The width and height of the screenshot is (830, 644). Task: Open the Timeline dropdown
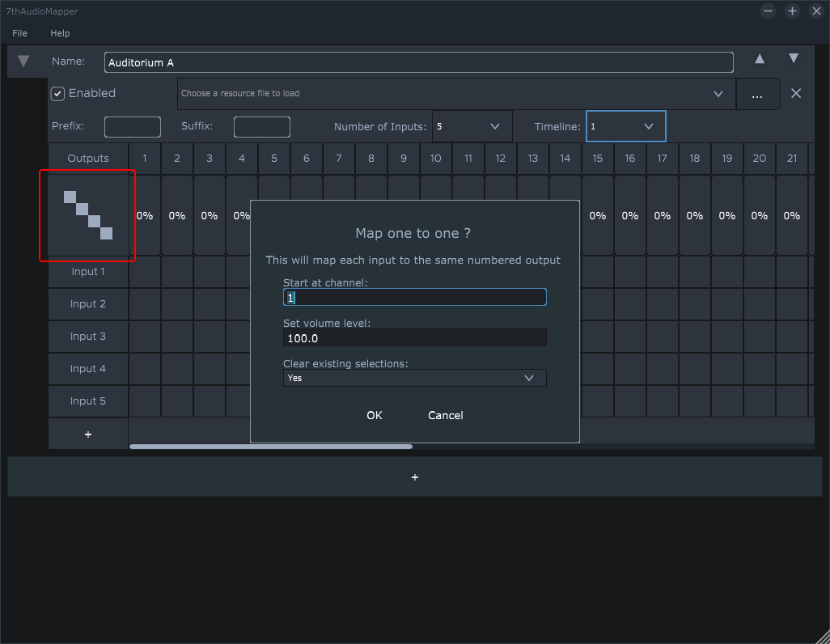(625, 126)
